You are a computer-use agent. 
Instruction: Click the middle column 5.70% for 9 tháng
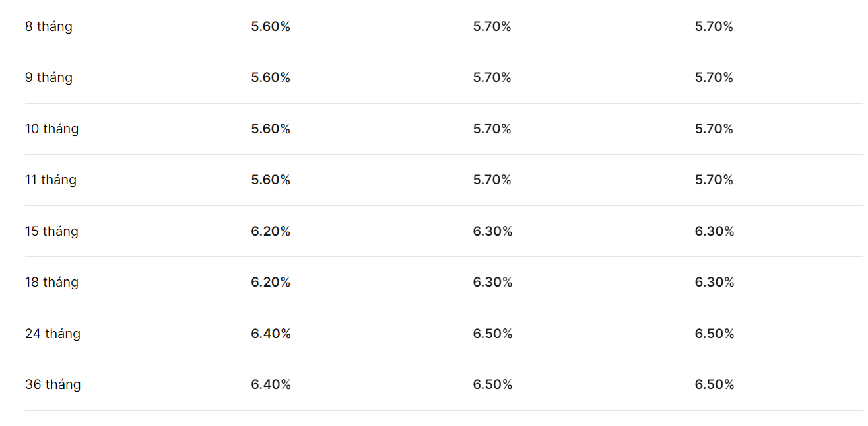coord(492,78)
